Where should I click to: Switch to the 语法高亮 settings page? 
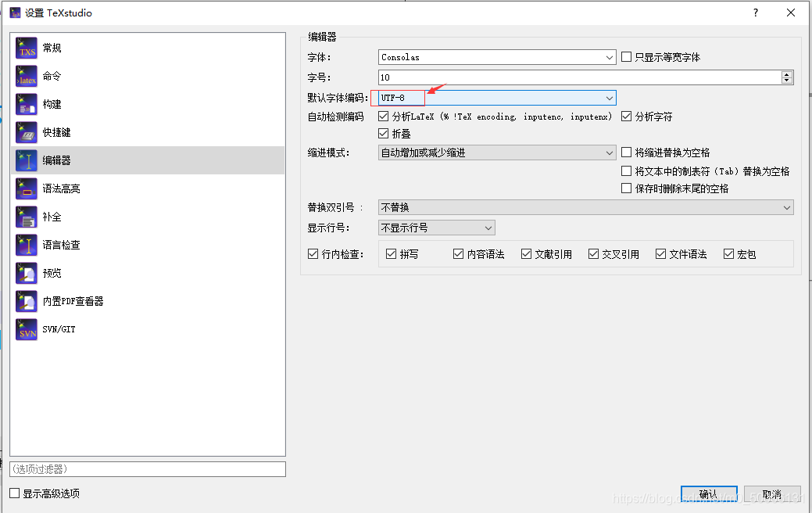coord(148,188)
